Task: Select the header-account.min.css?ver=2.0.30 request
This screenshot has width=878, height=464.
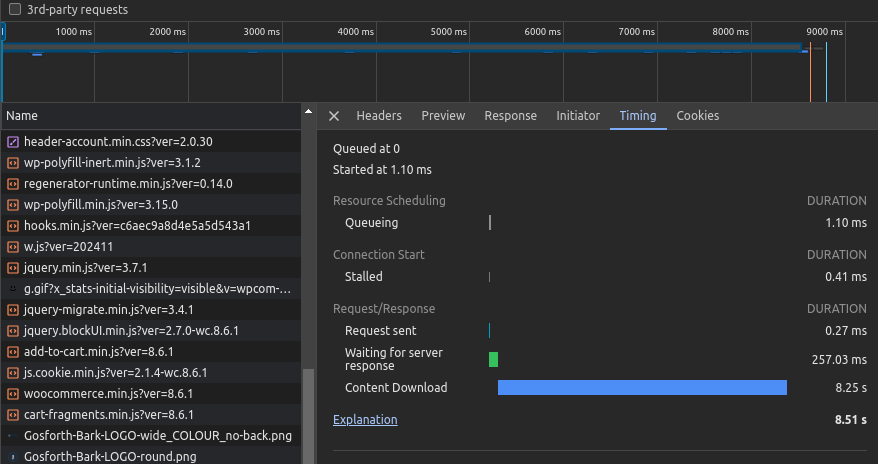Action: (x=151, y=142)
